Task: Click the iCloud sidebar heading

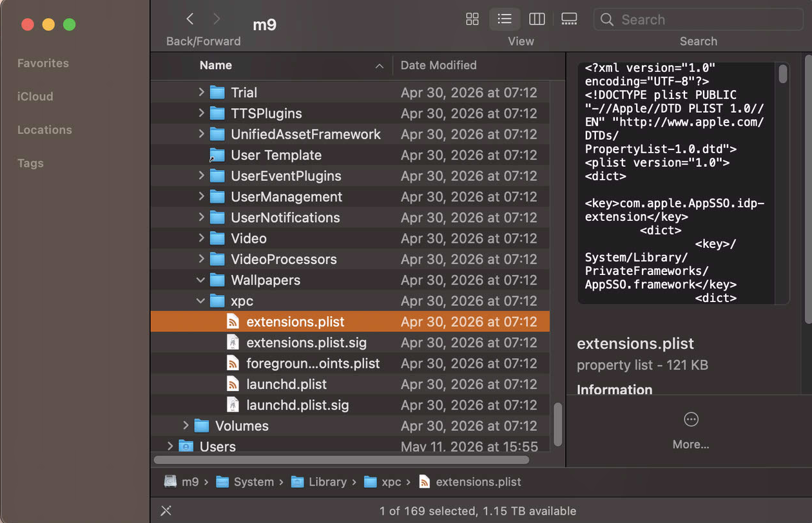Action: coord(35,97)
